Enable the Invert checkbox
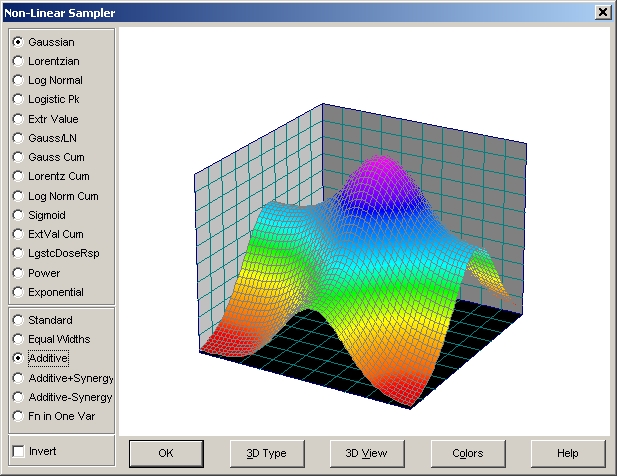The width and height of the screenshot is (617, 476). click(18, 451)
